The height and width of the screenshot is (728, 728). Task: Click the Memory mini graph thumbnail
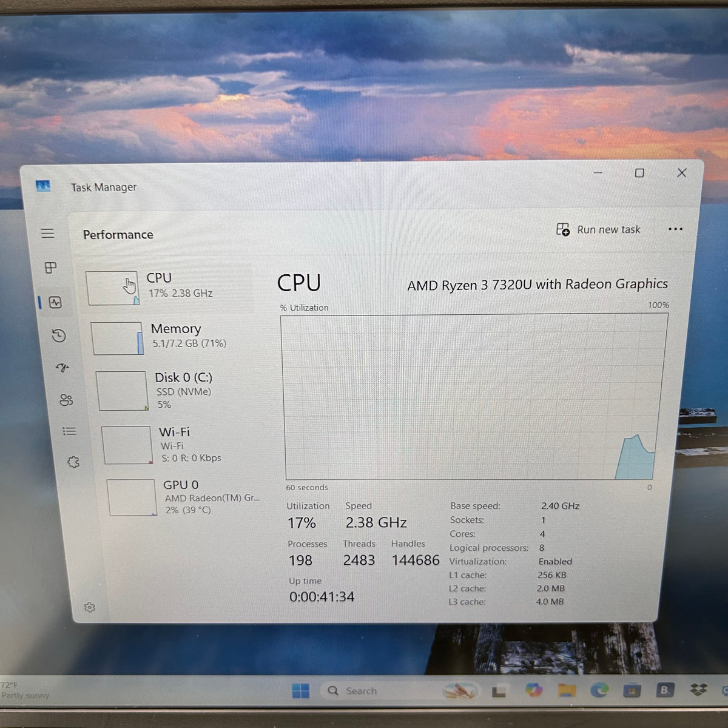pos(118,339)
